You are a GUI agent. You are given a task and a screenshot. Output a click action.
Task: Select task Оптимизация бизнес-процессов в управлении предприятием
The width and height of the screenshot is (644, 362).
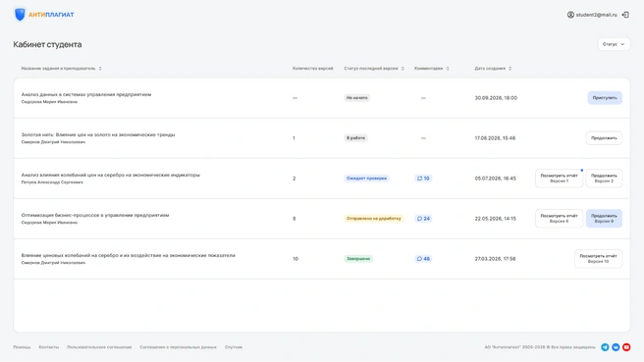coord(95,215)
